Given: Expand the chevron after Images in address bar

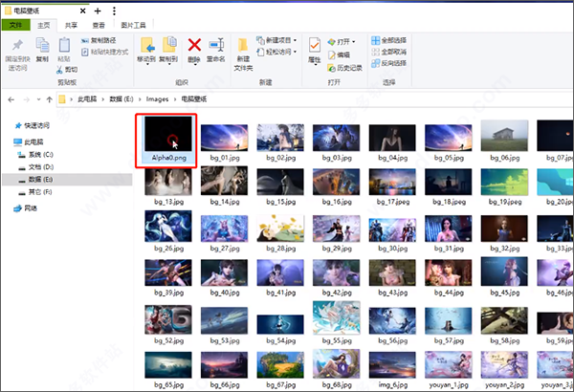Looking at the screenshot, I should (175, 99).
